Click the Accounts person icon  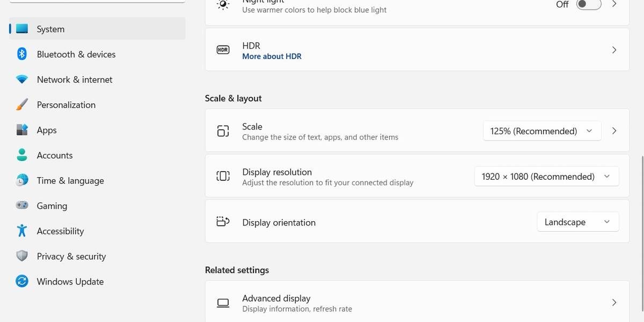[22, 155]
